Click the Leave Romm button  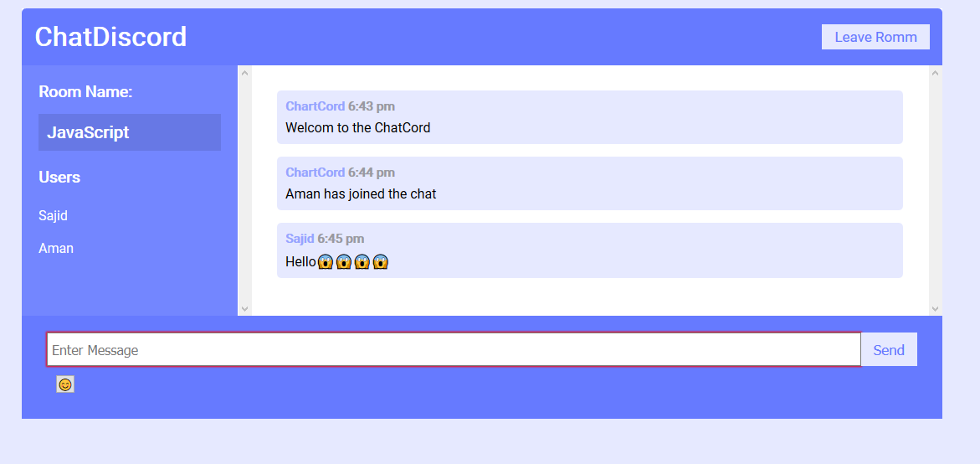pos(875,37)
